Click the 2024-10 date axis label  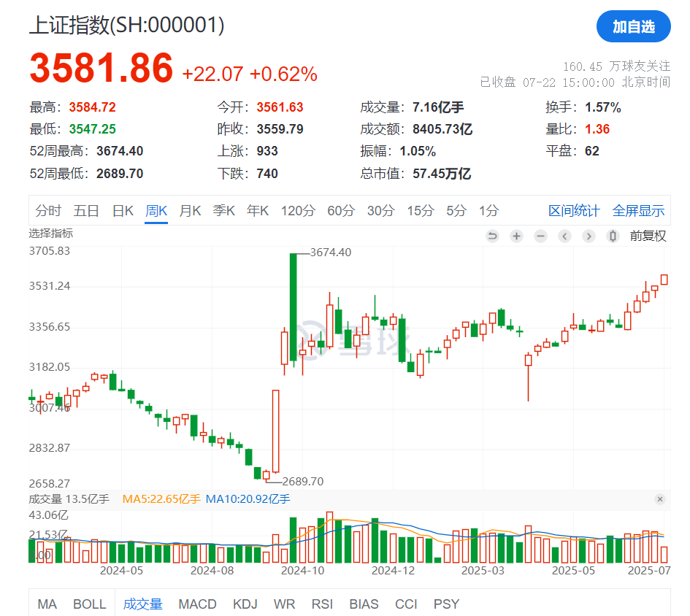[303, 571]
